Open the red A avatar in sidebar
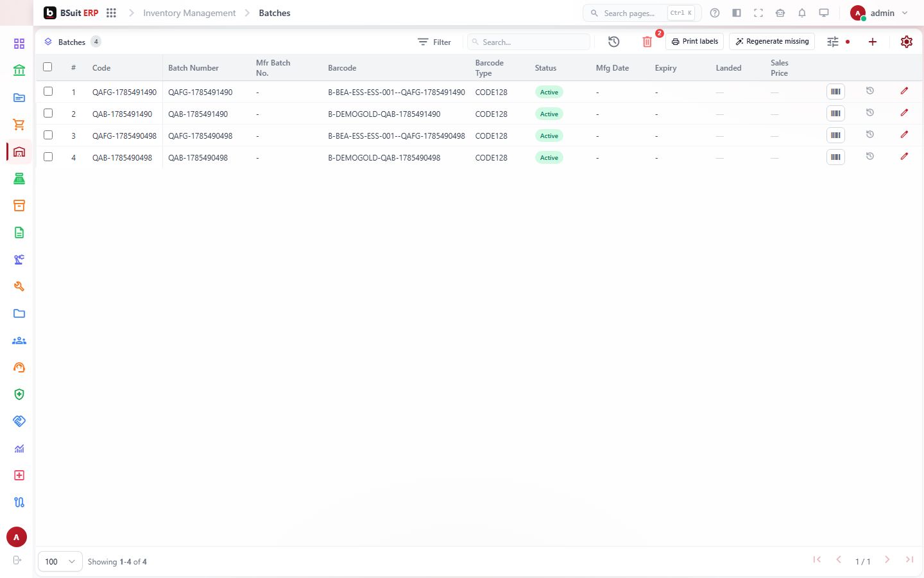The width and height of the screenshot is (924, 578). point(17,537)
